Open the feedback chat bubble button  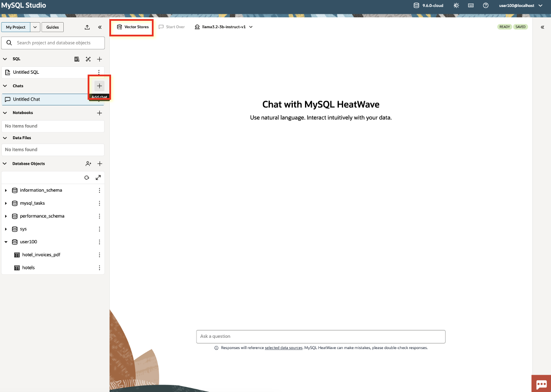point(541,384)
